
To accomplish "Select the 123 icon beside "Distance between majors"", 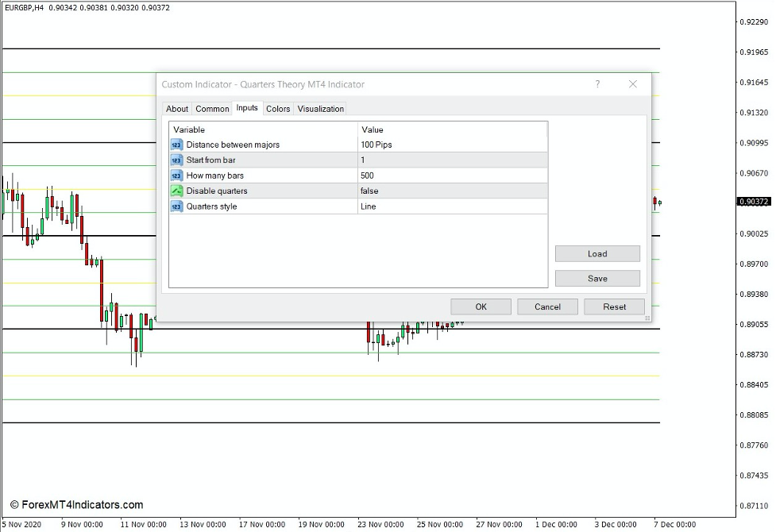I will click(176, 145).
